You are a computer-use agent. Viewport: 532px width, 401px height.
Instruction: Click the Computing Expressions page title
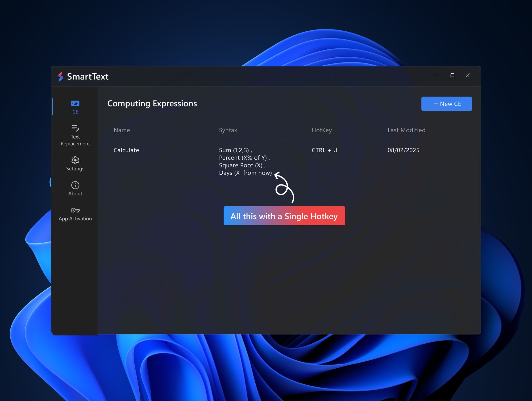(152, 103)
